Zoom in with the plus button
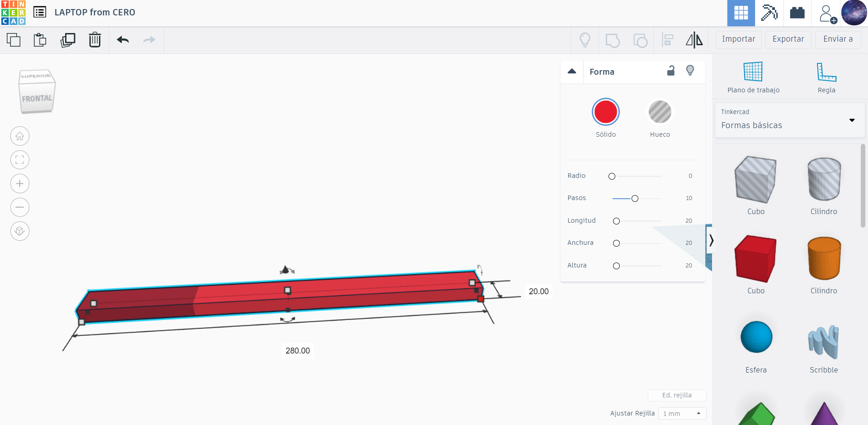The width and height of the screenshot is (868, 425). [20, 184]
